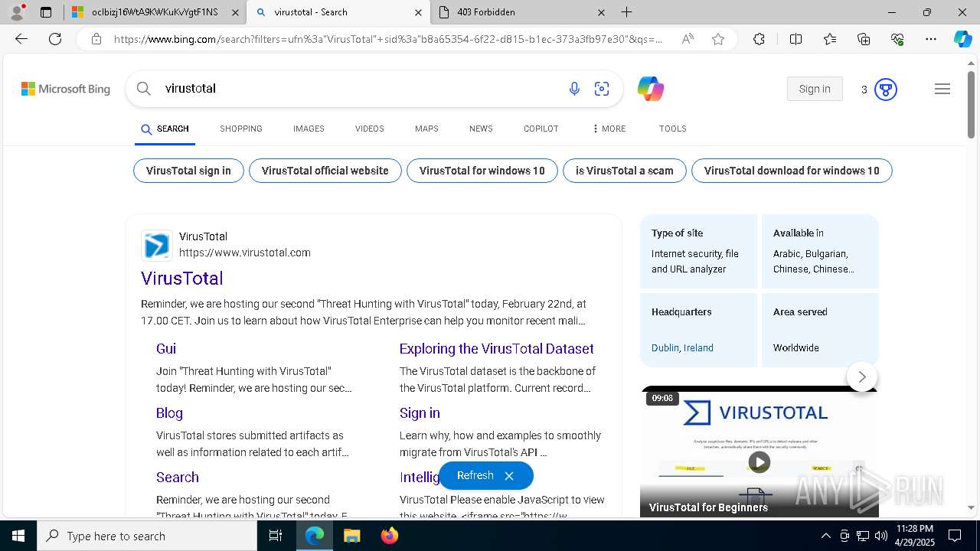Toggle split screen icon

[x=795, y=39]
